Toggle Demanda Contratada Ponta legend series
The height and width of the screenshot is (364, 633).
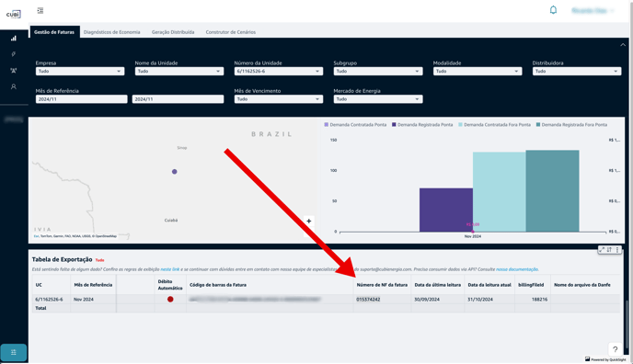355,125
